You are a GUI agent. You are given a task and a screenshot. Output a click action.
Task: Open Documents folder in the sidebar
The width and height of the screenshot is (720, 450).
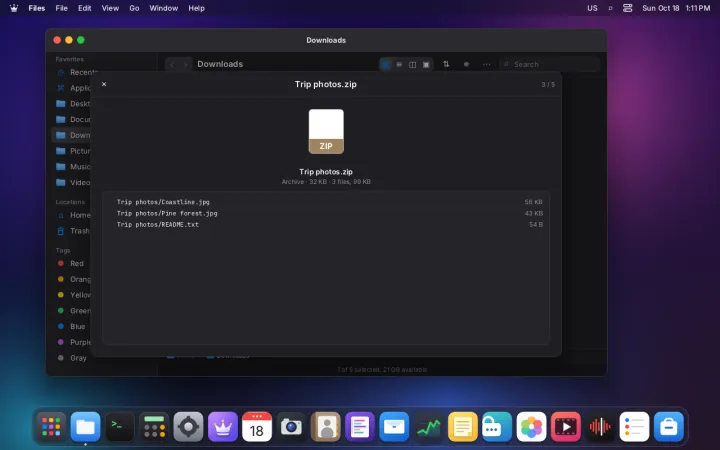point(73,119)
